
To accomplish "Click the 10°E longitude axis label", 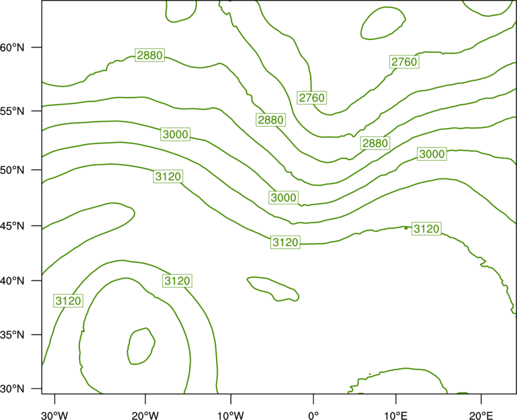I will tap(396, 415).
